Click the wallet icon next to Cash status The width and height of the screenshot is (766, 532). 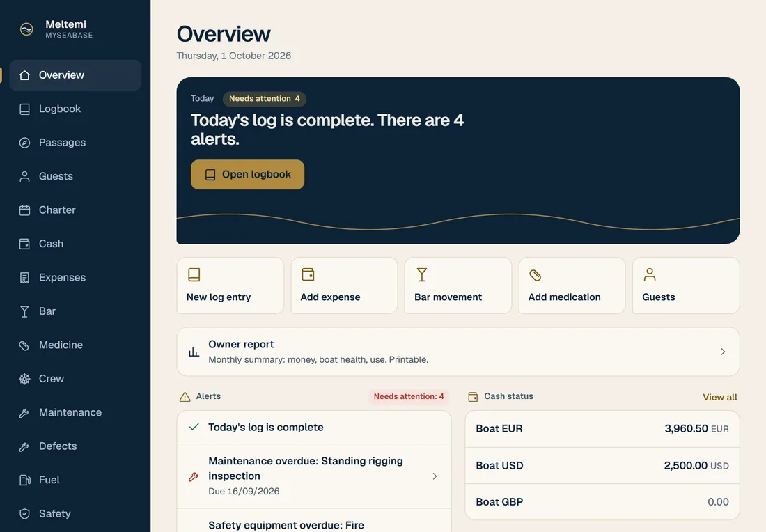[473, 397]
